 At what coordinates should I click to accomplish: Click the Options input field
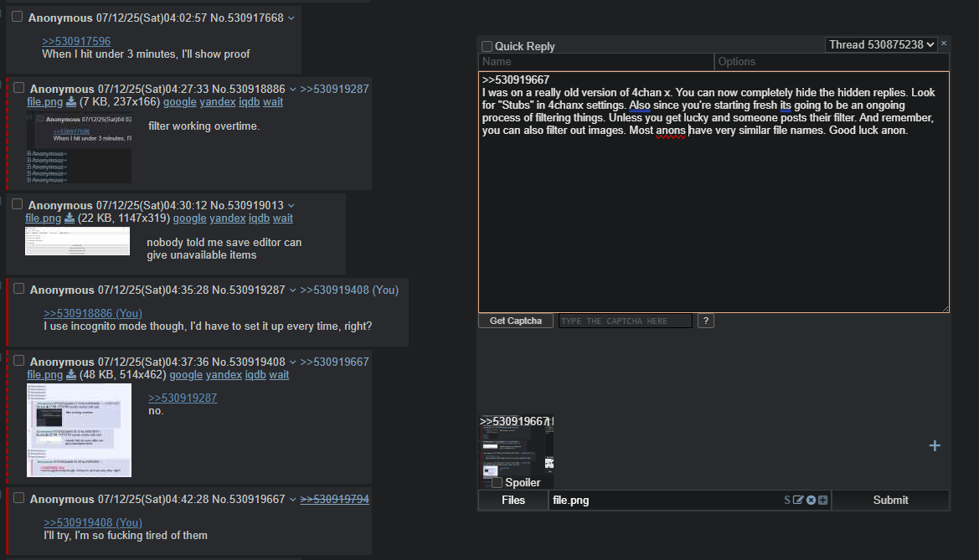click(x=832, y=61)
